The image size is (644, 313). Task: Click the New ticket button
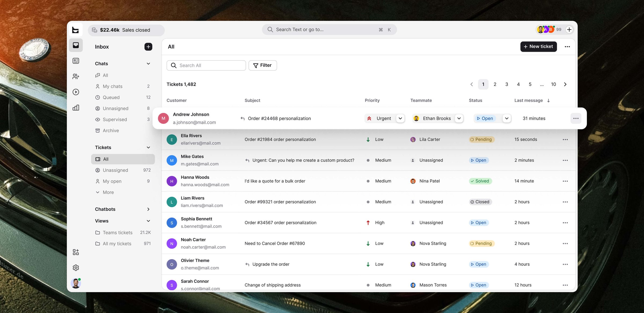tap(538, 47)
